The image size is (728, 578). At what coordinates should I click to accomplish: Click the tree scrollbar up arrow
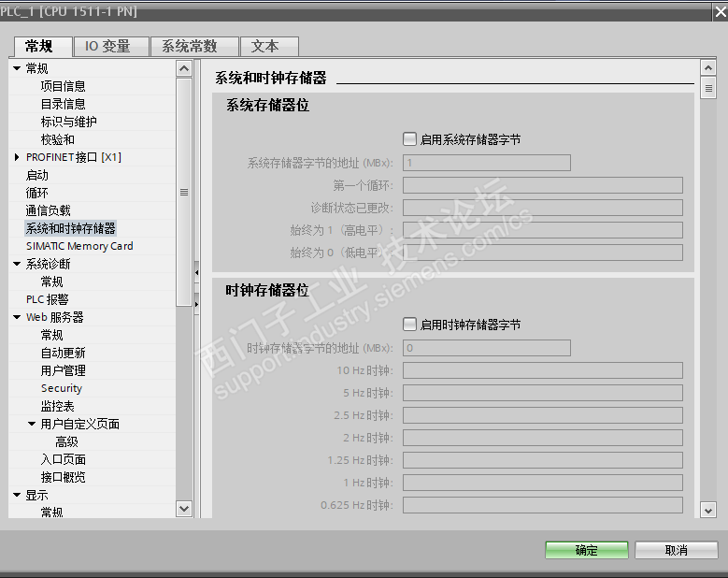coord(184,69)
